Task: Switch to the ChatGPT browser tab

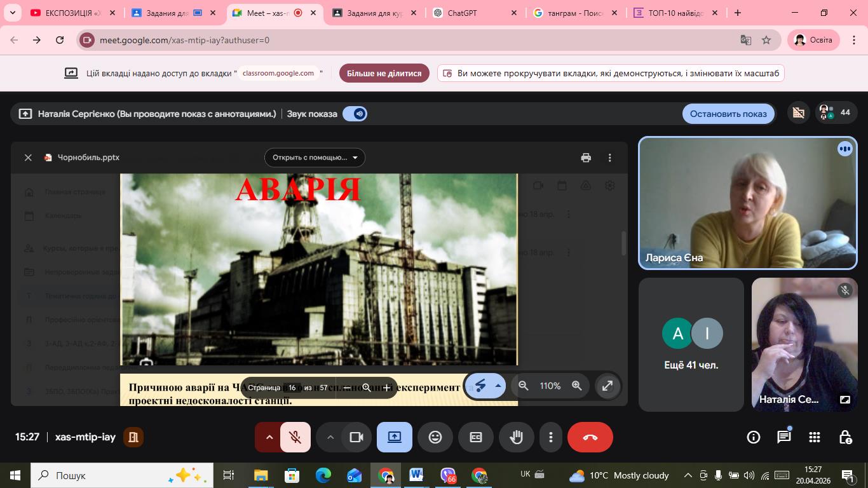Action: [x=462, y=13]
